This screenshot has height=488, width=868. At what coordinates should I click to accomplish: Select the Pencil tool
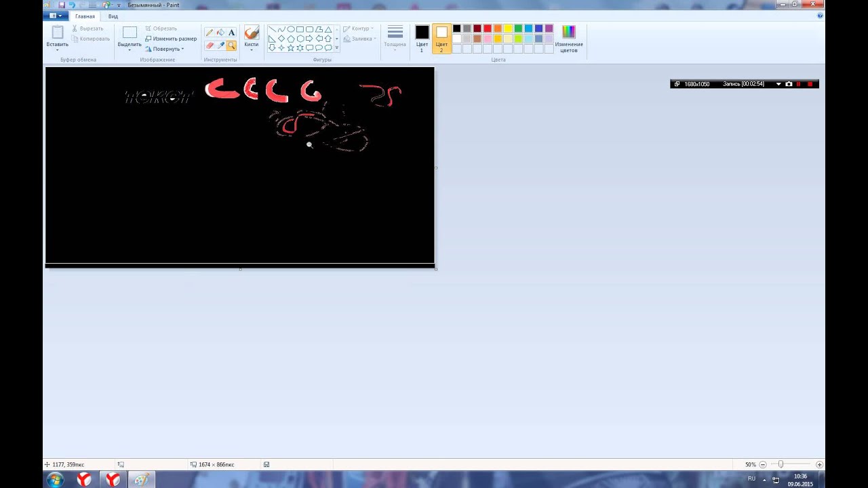pyautogui.click(x=210, y=33)
